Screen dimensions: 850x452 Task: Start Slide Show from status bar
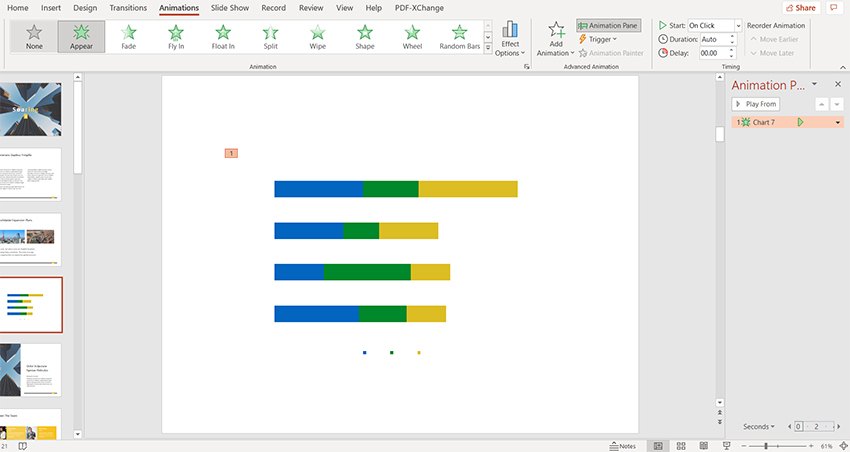click(x=726, y=446)
